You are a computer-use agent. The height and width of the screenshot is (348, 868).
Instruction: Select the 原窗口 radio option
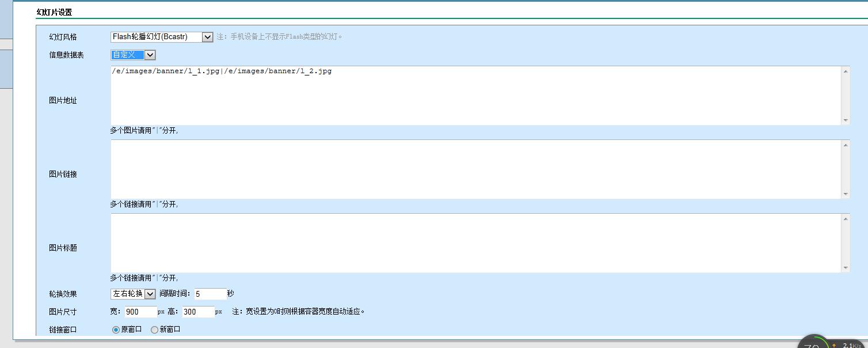click(x=116, y=330)
